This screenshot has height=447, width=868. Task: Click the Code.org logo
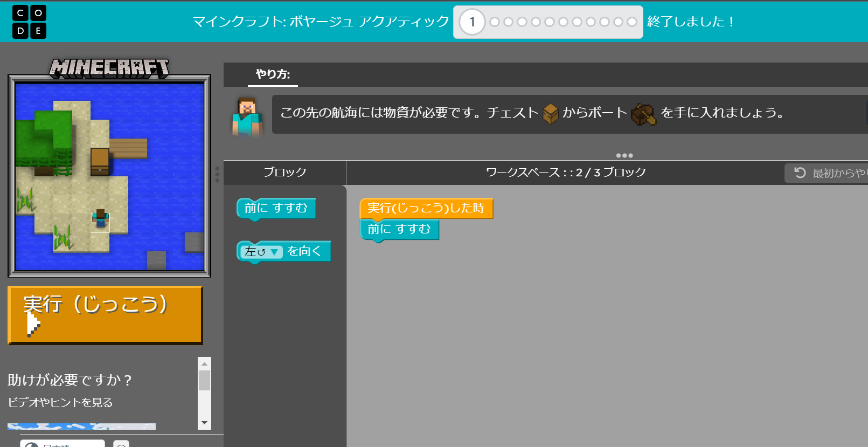29,22
